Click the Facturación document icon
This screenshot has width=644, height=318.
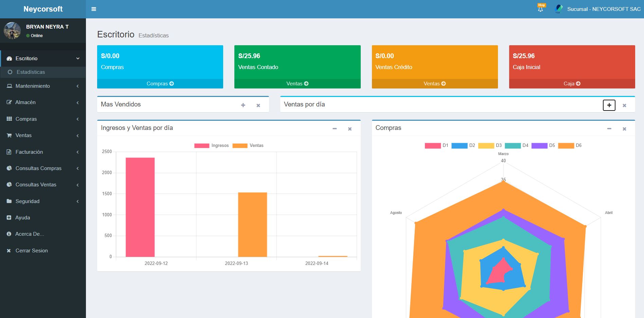[9, 152]
